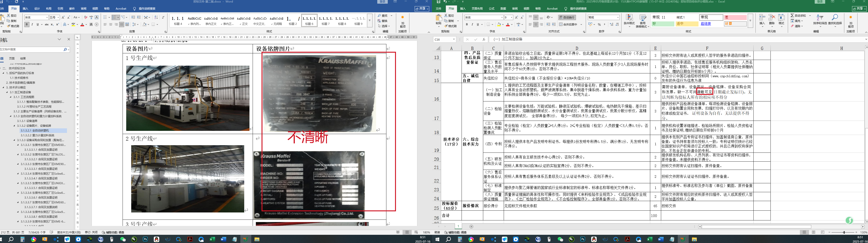Screen dimensions: 868x243
Task: Center-align text in Word paragraph group
Action: (x=111, y=24)
